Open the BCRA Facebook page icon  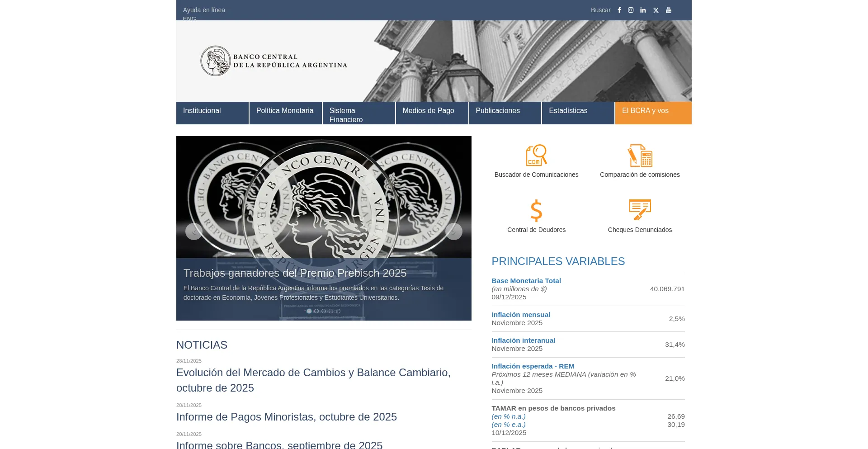(619, 10)
